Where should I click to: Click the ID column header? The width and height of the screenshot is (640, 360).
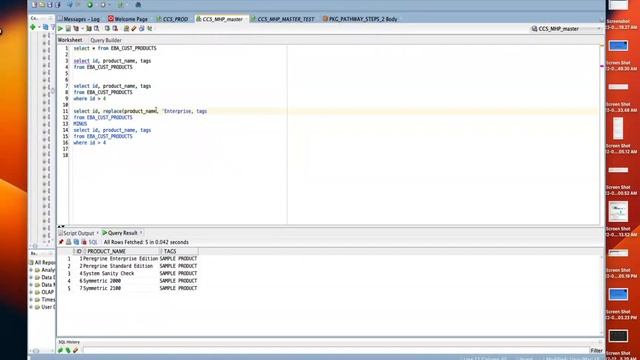pos(79,251)
